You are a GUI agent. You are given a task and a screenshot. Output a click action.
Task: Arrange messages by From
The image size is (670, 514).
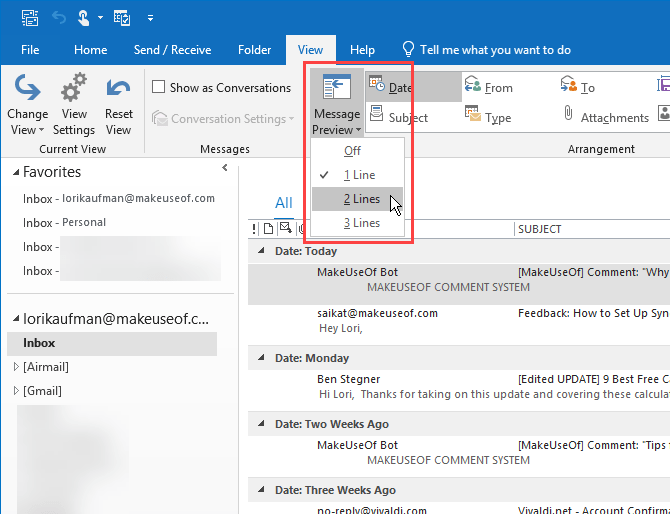point(489,87)
